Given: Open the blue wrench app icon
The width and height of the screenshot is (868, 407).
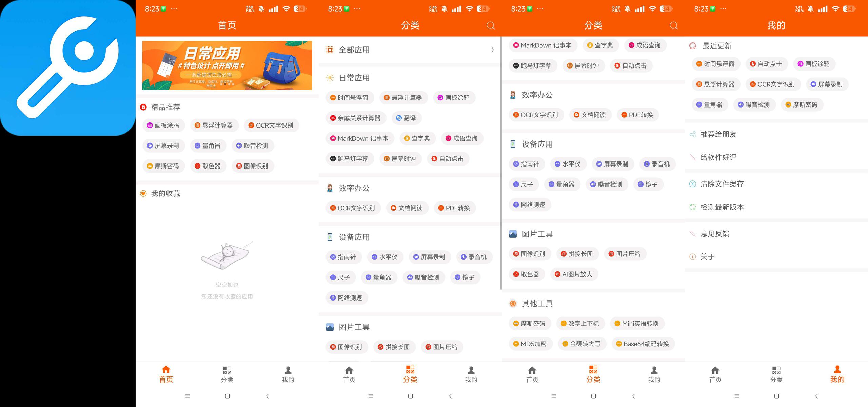Looking at the screenshot, I should (68, 68).
